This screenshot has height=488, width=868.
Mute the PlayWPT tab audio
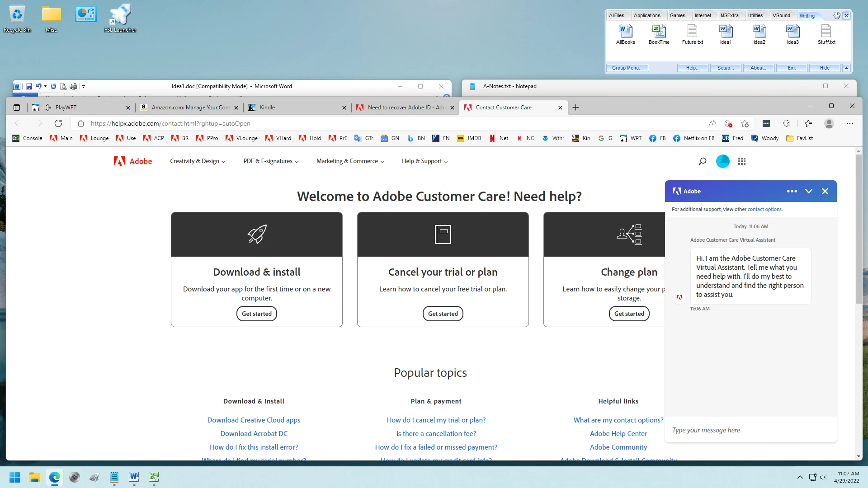[x=47, y=108]
